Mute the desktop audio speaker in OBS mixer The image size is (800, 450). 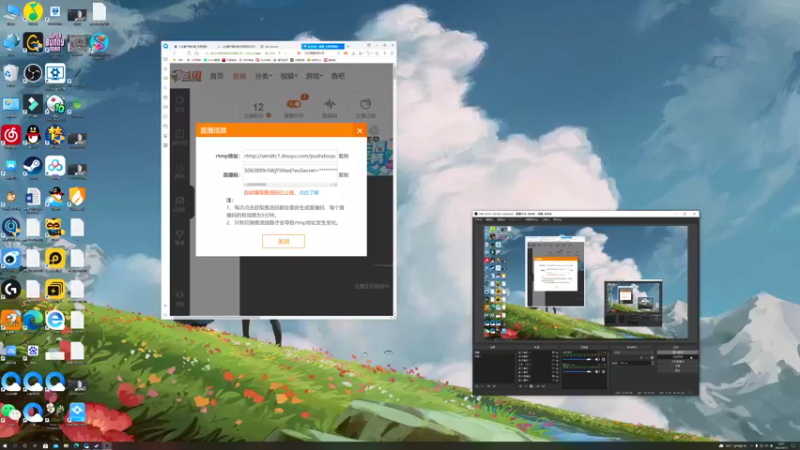pyautogui.click(x=597, y=359)
